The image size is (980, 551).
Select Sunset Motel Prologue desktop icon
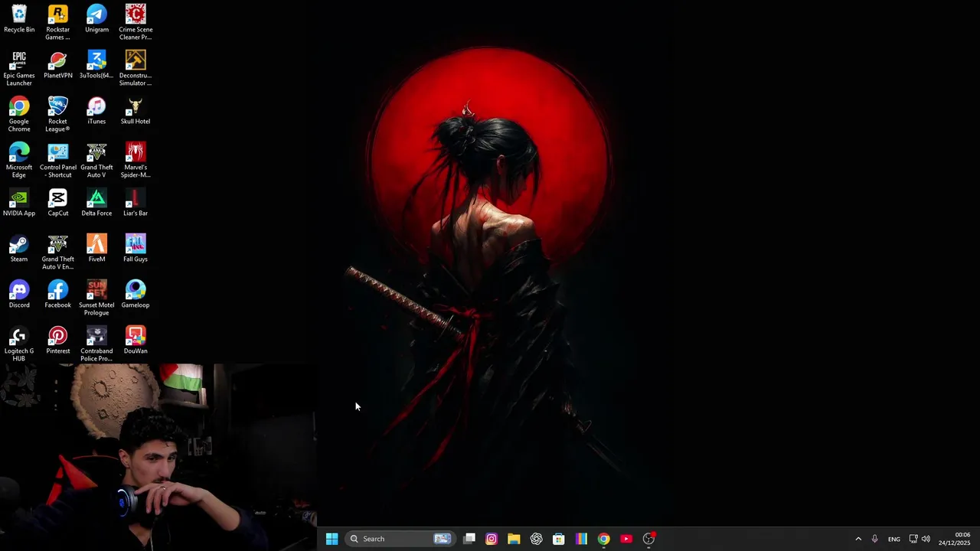96,298
